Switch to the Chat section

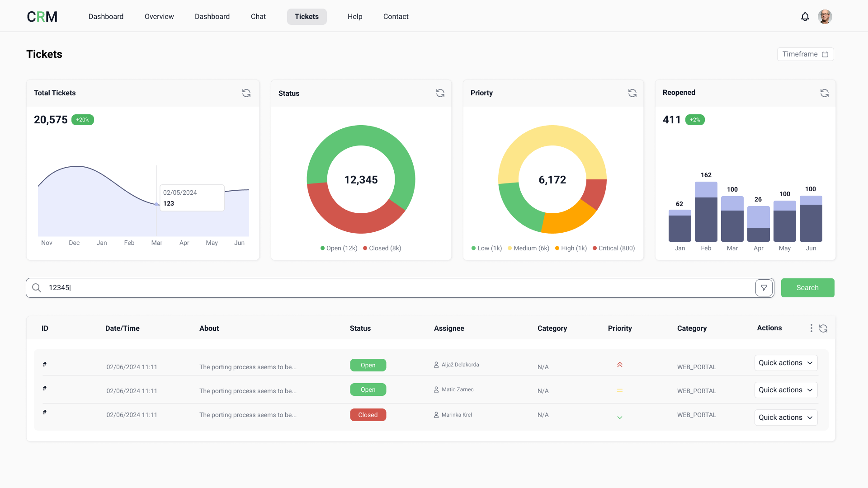pos(258,16)
